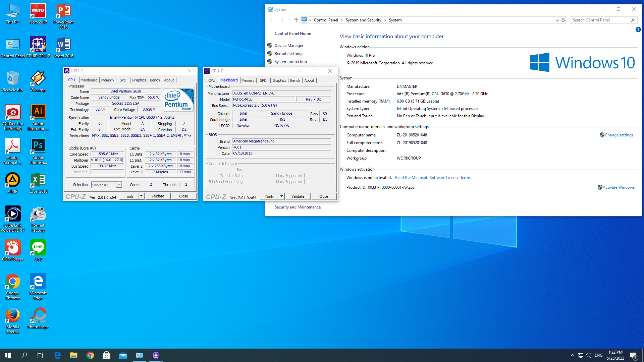Refresh the System control panel page
This screenshot has width=644, height=362.
[563, 20]
